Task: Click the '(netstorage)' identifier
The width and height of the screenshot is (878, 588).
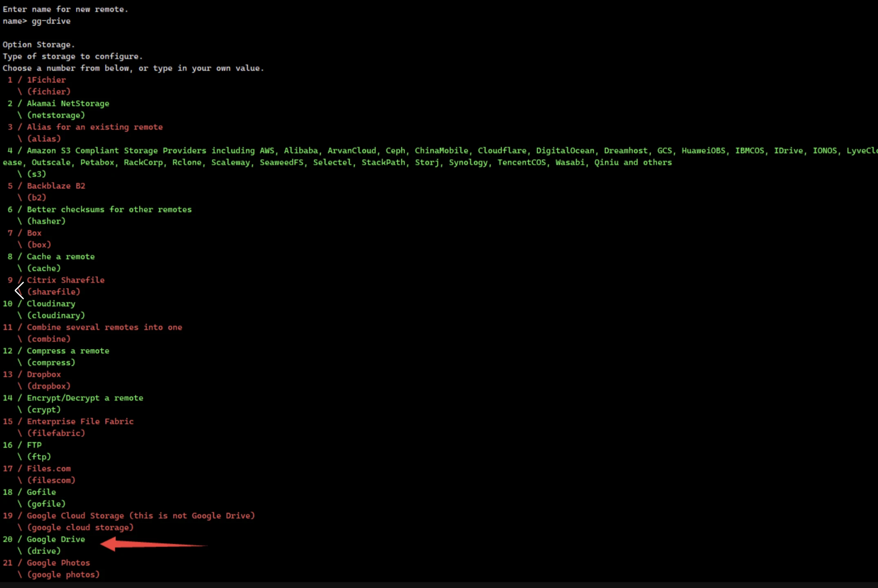Action: tap(56, 115)
